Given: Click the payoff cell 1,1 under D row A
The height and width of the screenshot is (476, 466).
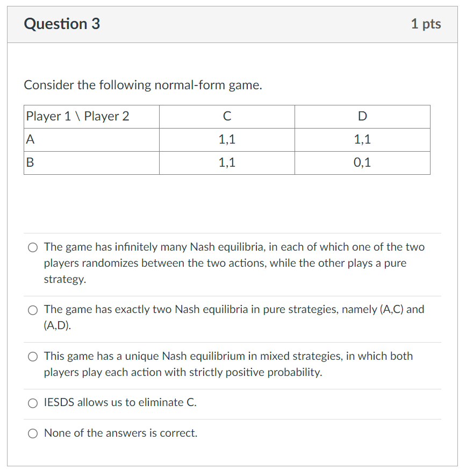Looking at the screenshot, I should pyautogui.click(x=362, y=139).
